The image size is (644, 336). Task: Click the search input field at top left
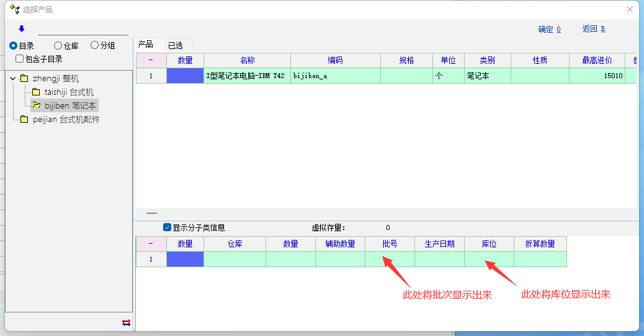click(83, 29)
